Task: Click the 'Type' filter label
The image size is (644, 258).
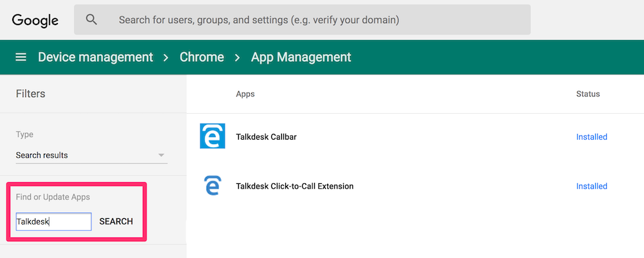Action: point(24,134)
